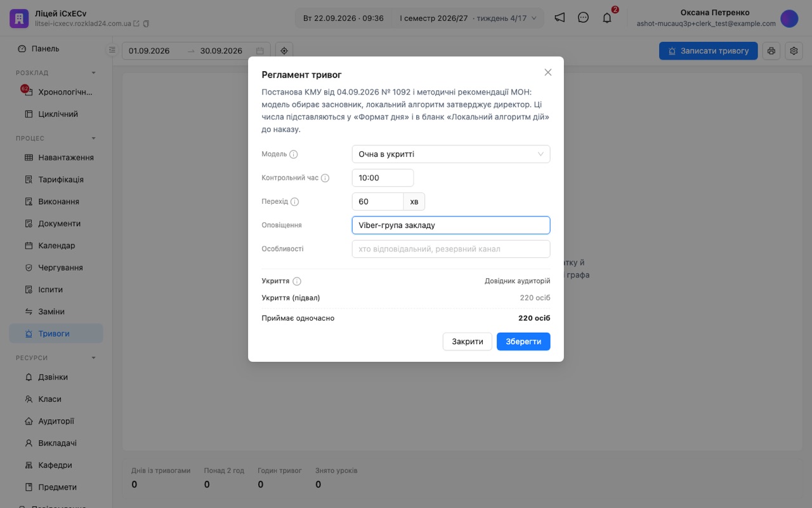Click the calendar icon in date range
The height and width of the screenshot is (508, 812).
tap(260, 51)
